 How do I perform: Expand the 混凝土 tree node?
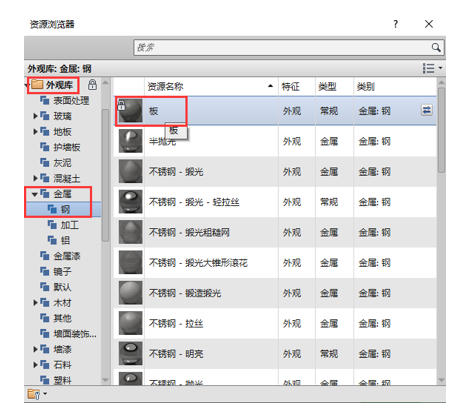coord(35,178)
